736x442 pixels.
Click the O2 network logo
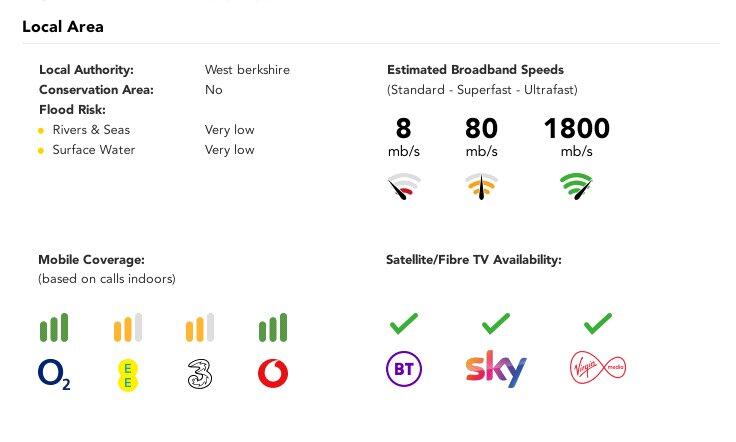tap(54, 374)
